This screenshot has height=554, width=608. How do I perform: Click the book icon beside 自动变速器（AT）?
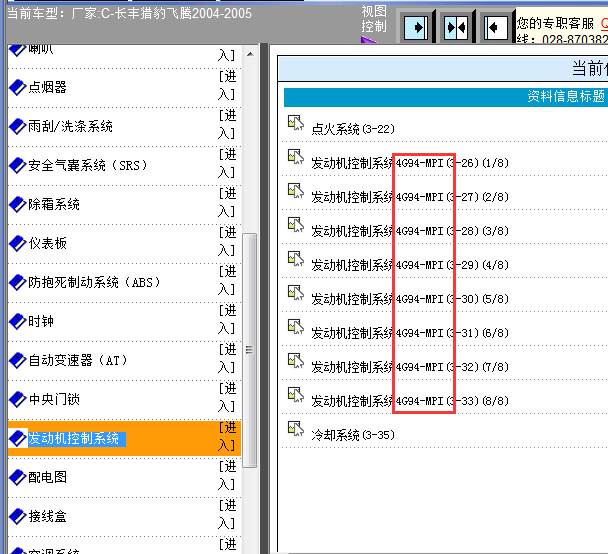pyautogui.click(x=17, y=361)
